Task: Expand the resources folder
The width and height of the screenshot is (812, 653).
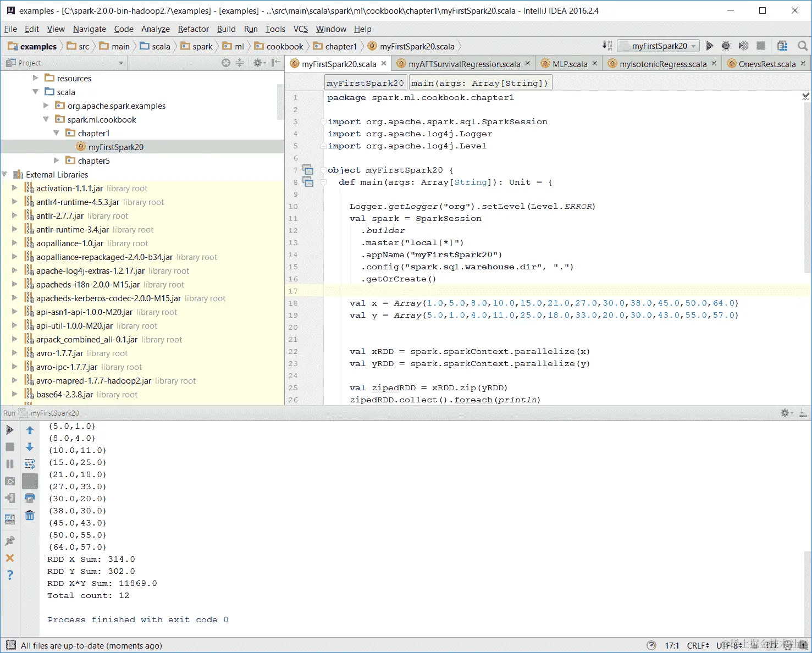Action: [x=36, y=78]
